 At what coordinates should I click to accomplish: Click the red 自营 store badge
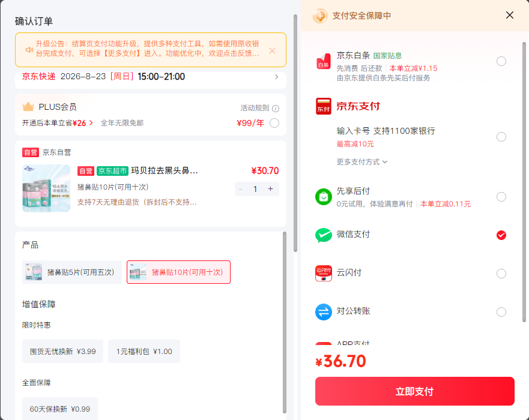(31, 152)
